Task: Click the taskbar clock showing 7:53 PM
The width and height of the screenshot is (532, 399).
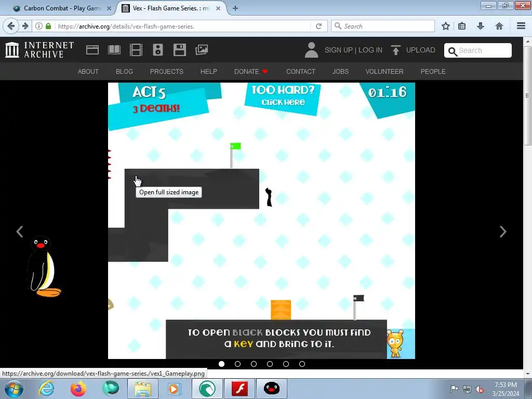Action: tap(506, 389)
